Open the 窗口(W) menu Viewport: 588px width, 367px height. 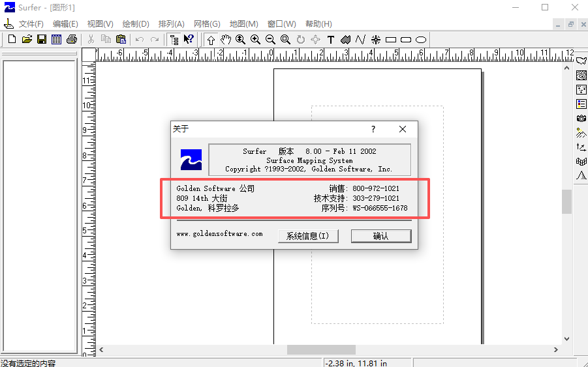tap(282, 24)
